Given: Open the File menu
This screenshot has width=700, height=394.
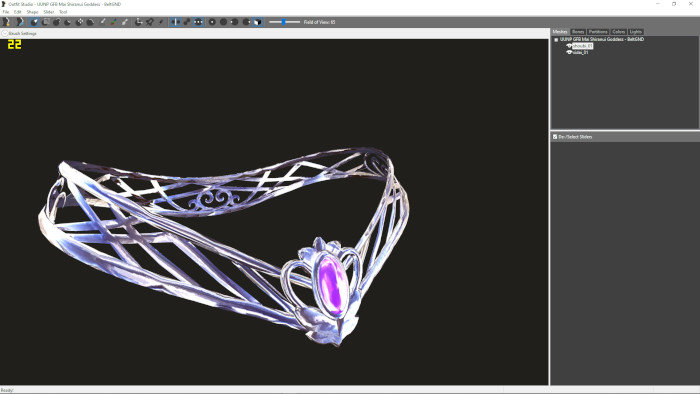Looking at the screenshot, I should click(x=6, y=12).
